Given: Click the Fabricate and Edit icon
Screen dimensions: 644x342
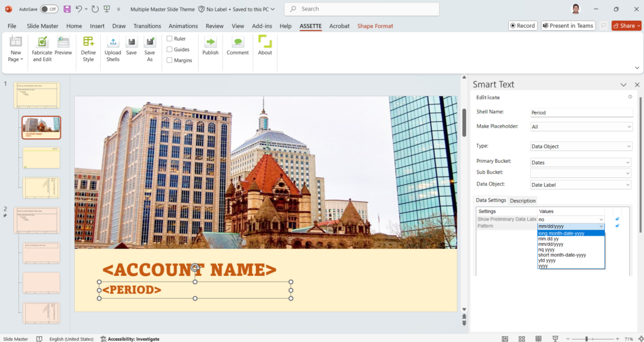Looking at the screenshot, I should [x=42, y=41].
